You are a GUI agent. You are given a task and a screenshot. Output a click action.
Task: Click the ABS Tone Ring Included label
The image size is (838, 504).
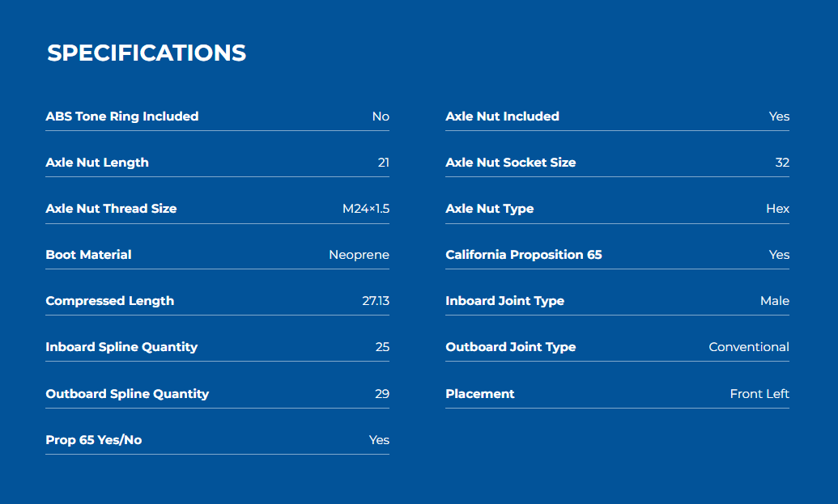point(122,116)
